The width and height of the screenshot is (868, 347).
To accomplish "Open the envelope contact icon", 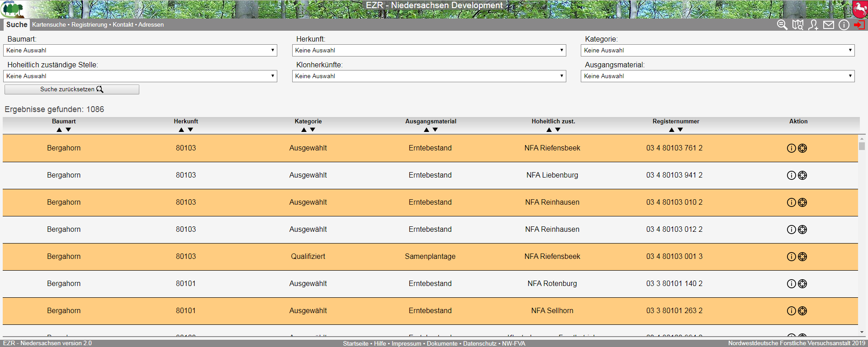I will pyautogui.click(x=829, y=25).
